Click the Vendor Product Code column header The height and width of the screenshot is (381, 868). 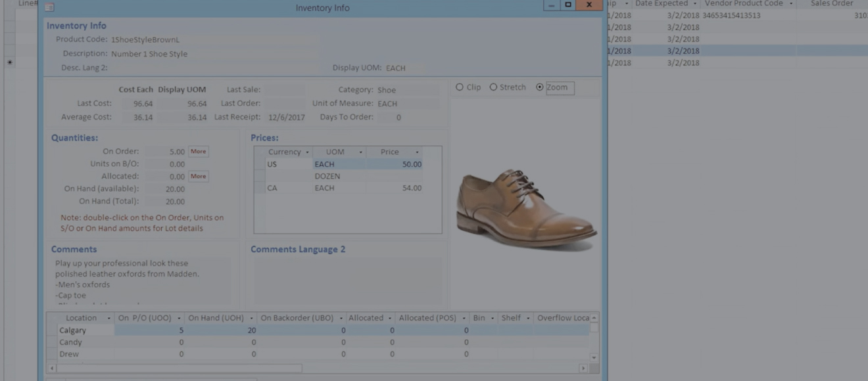pos(743,4)
